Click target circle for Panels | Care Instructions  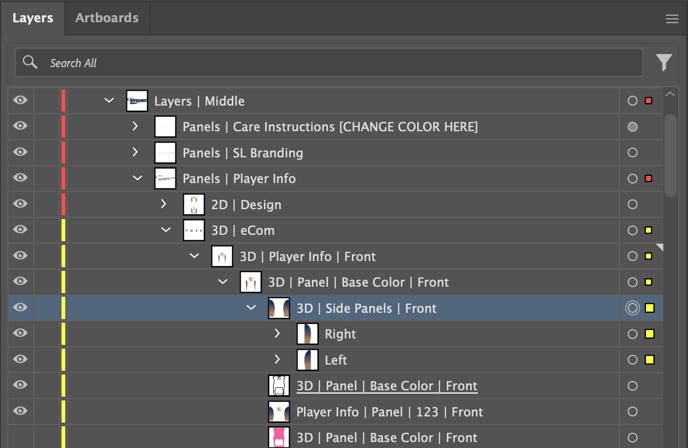click(x=632, y=127)
